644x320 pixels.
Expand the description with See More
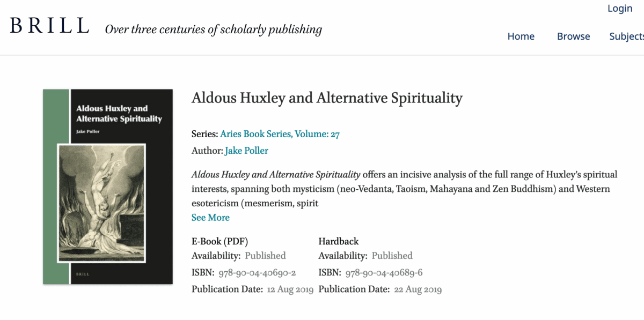[210, 217]
